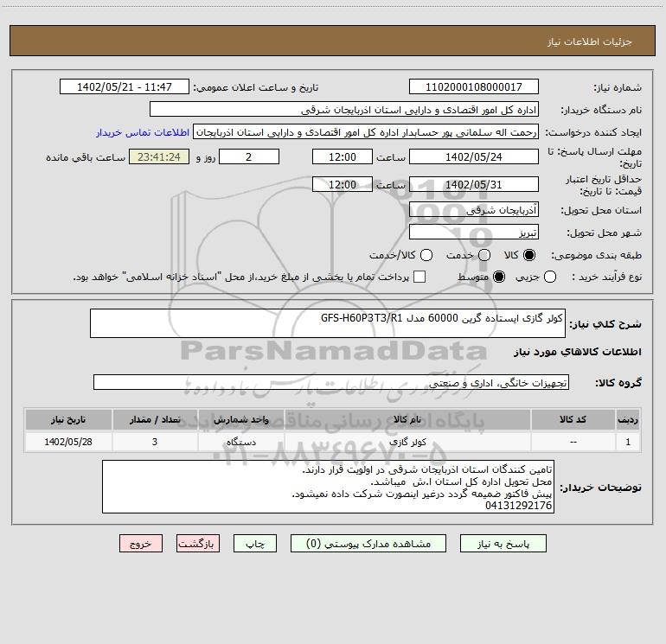Click the واحد شمارش column header
The width and height of the screenshot is (666, 644).
point(240,420)
